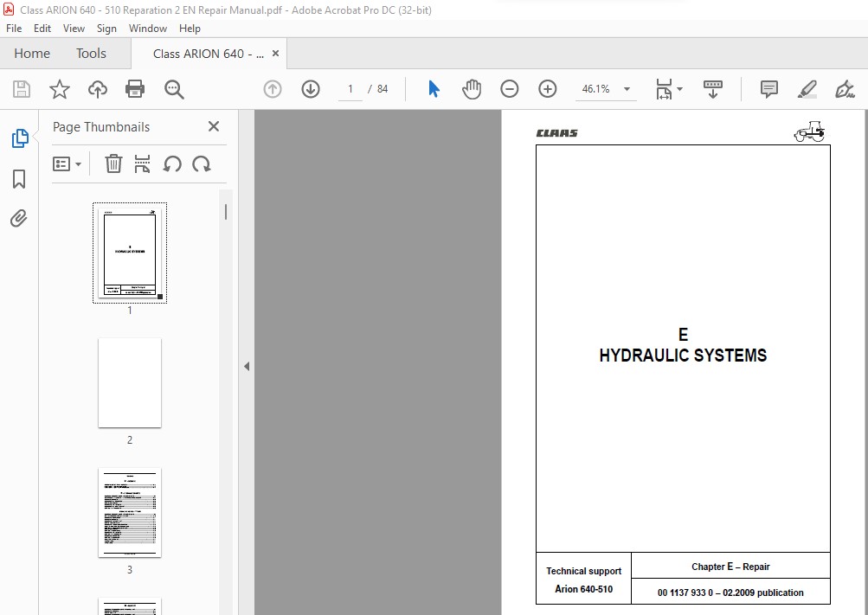
Task: Click the page number input field
Action: [x=350, y=89]
